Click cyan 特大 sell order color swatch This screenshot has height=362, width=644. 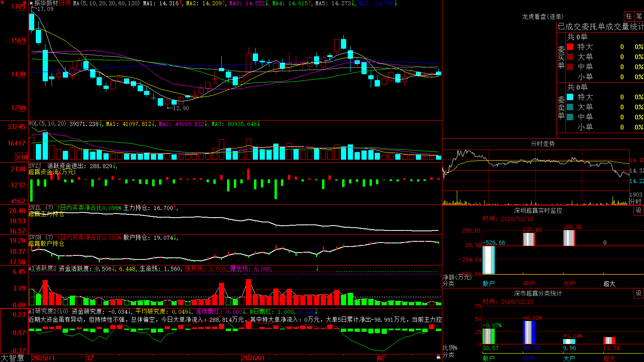coord(570,97)
